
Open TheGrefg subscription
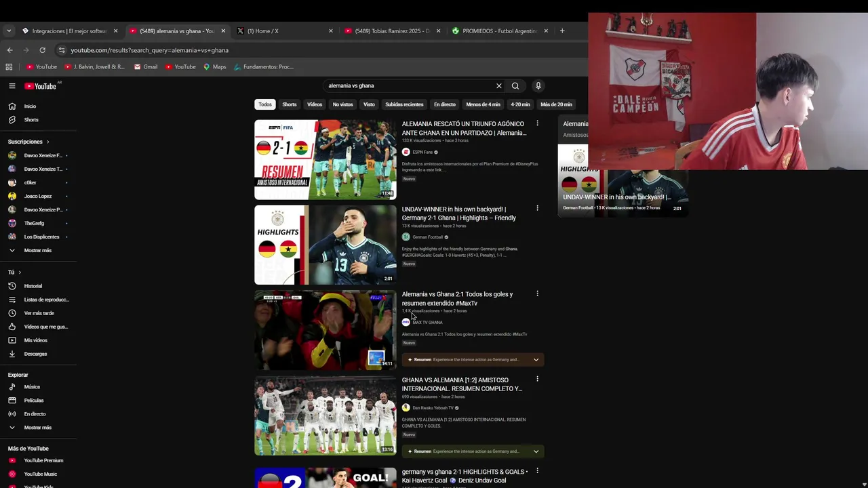(34, 224)
